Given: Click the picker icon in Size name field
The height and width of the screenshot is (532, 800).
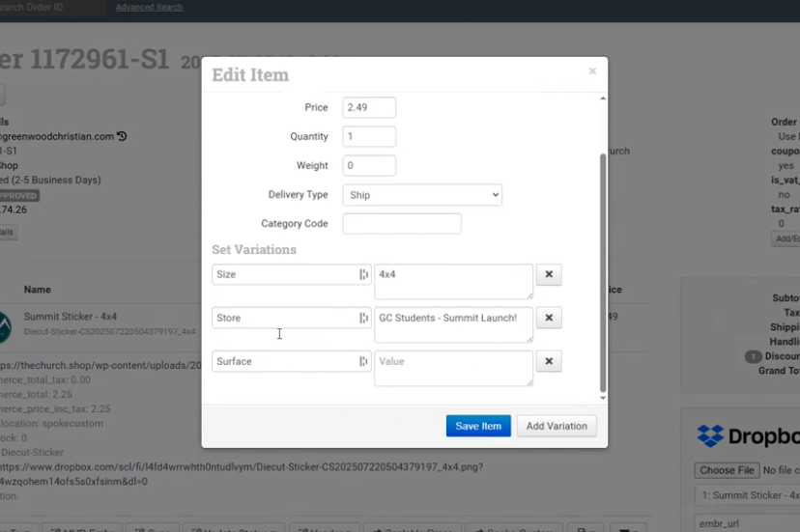Looking at the screenshot, I should (363, 275).
